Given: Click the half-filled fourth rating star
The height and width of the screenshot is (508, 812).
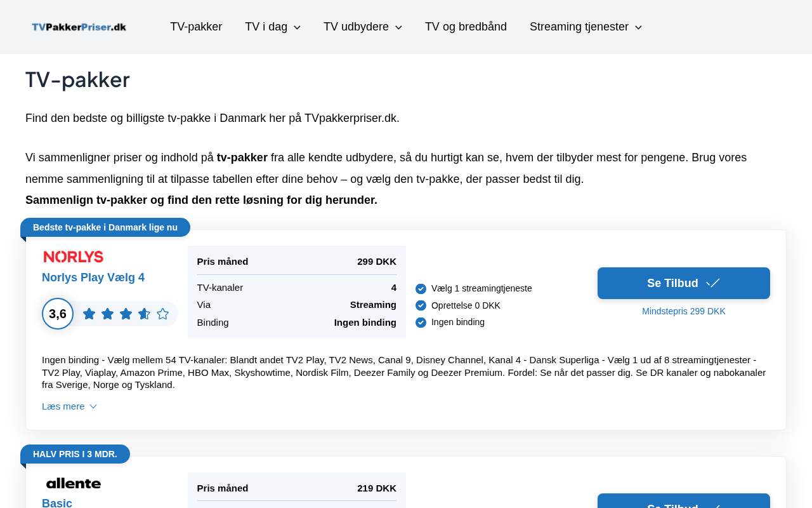Looking at the screenshot, I should (x=145, y=314).
